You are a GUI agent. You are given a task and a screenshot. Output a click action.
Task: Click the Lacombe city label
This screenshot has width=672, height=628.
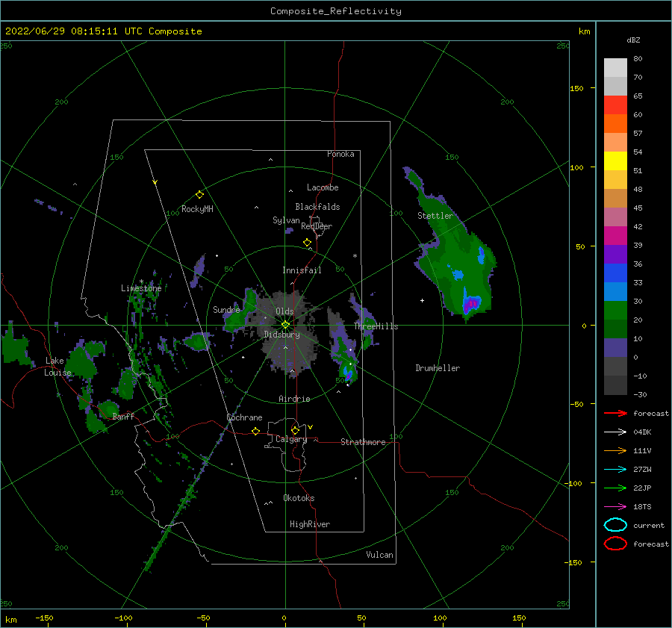(323, 187)
